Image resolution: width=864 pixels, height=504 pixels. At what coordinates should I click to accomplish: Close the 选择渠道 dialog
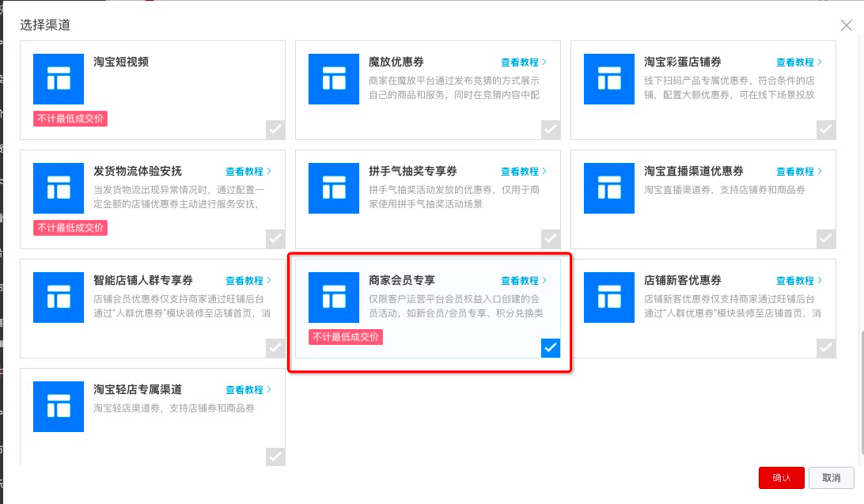847,25
